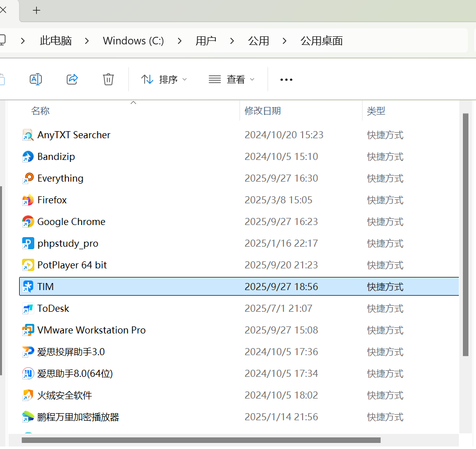Select the phpstudy_pro shortcut icon
This screenshot has height=449, width=476.
pyautogui.click(x=28, y=243)
